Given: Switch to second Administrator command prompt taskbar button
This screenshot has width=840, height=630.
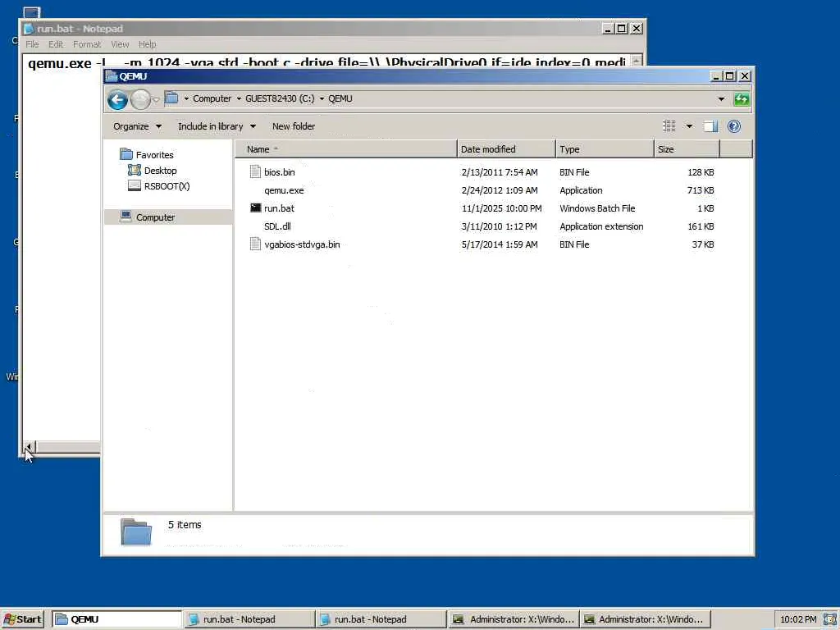Looking at the screenshot, I should click(x=645, y=619).
